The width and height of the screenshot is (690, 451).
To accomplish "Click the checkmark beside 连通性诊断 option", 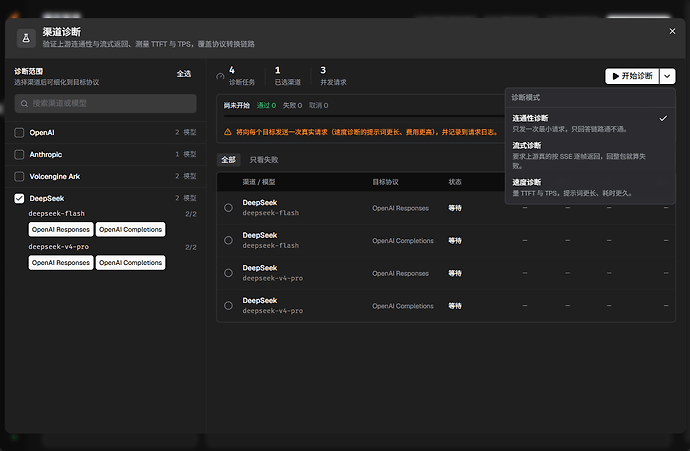I will [x=663, y=118].
